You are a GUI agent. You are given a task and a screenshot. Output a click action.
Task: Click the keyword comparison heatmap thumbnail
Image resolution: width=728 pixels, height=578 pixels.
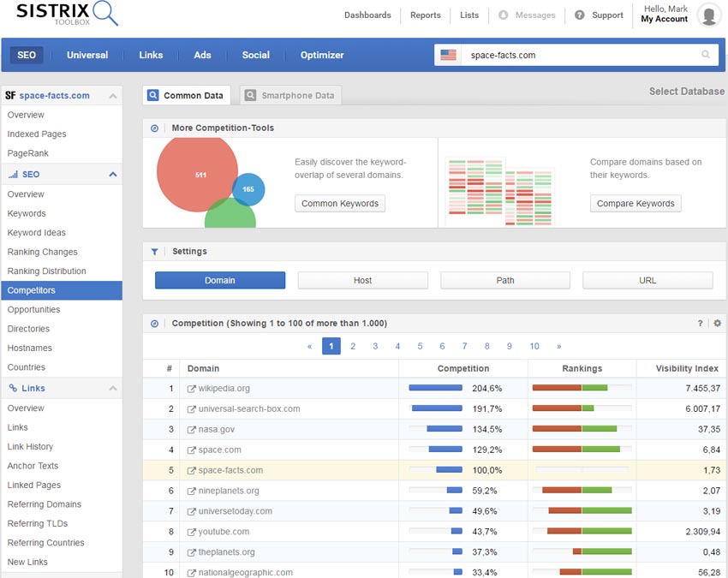coord(500,192)
